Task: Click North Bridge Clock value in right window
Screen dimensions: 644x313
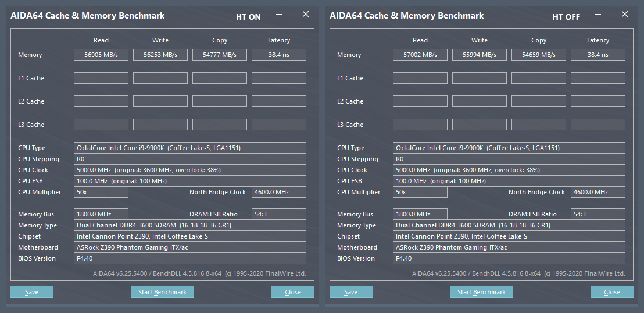Action: coord(598,192)
